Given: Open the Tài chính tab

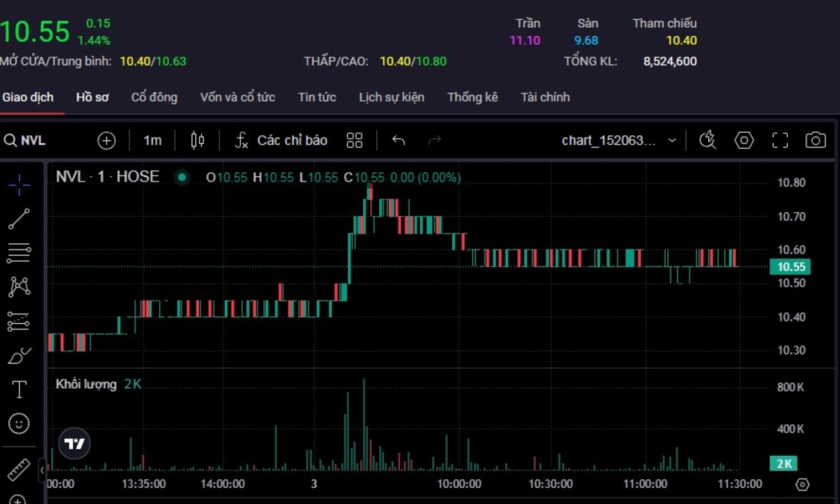Looking at the screenshot, I should pos(545,98).
